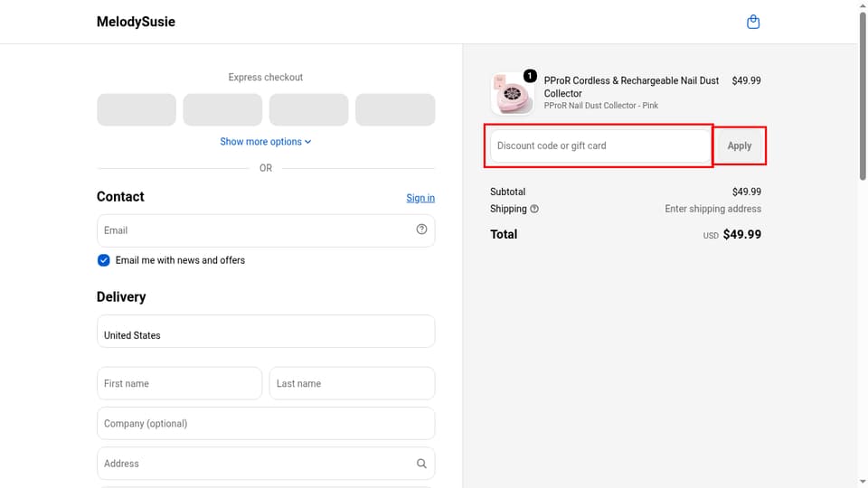Focus the Address input field
868x488 pixels.
[266, 463]
